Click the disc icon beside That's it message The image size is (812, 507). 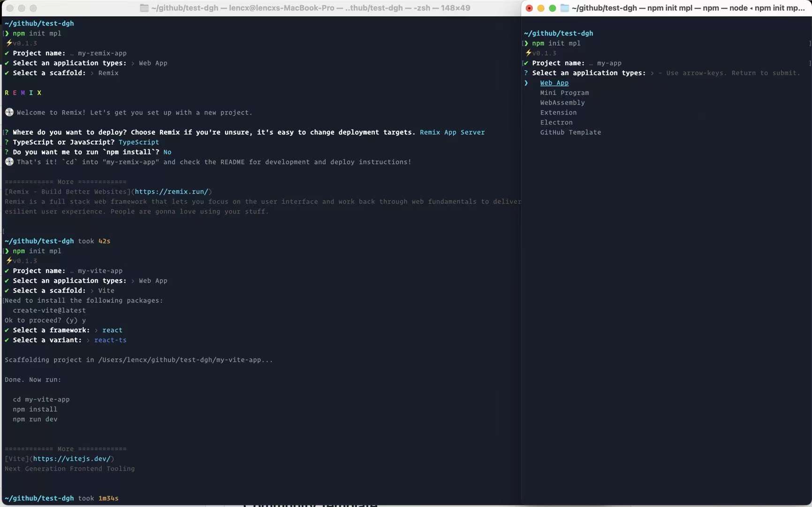point(9,161)
